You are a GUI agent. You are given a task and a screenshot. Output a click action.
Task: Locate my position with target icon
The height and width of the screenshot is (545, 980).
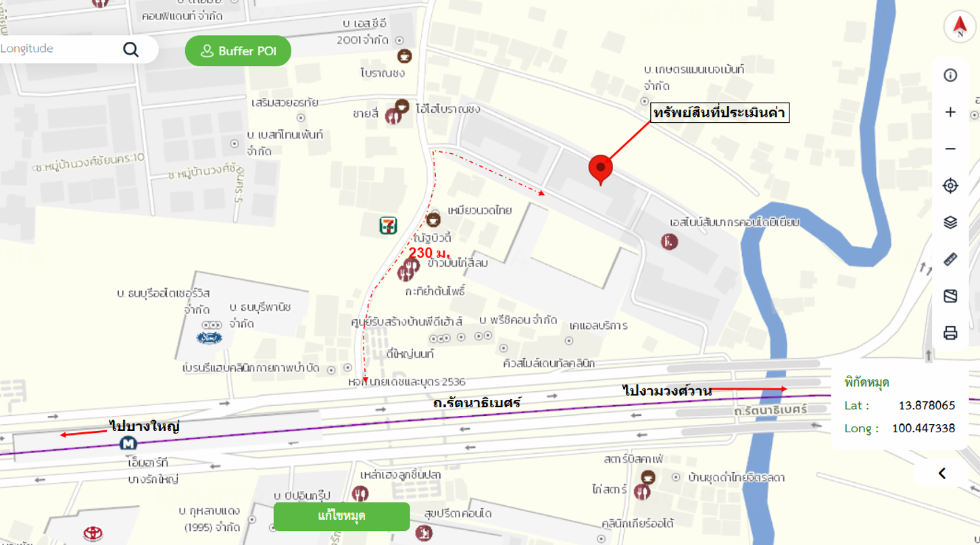[x=950, y=186]
